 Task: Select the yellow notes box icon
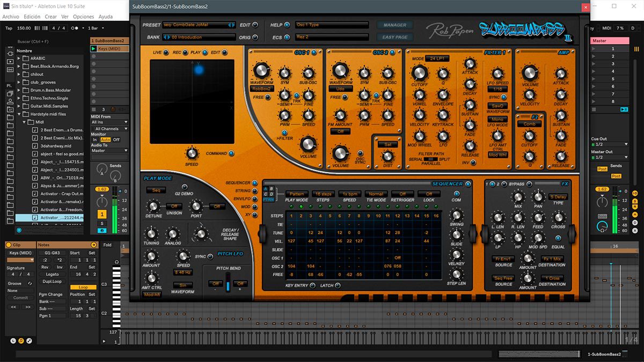pos(20,341)
